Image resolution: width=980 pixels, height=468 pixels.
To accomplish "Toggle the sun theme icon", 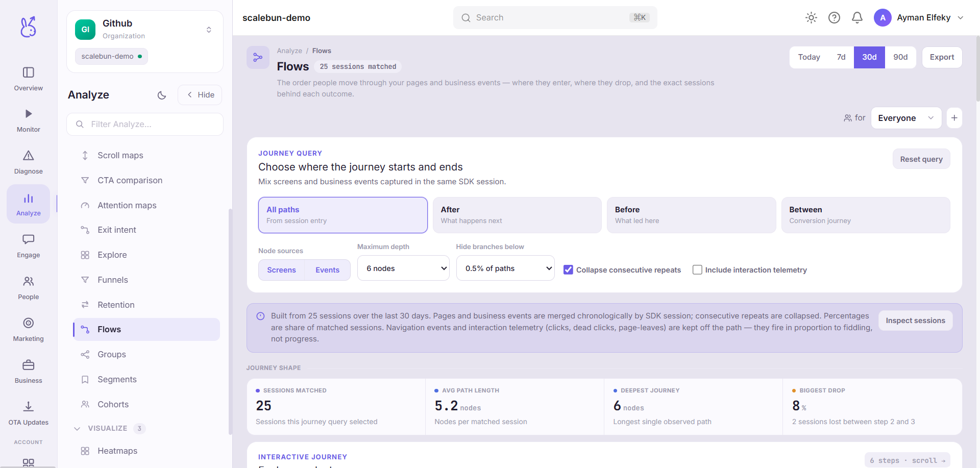I will pos(811,18).
